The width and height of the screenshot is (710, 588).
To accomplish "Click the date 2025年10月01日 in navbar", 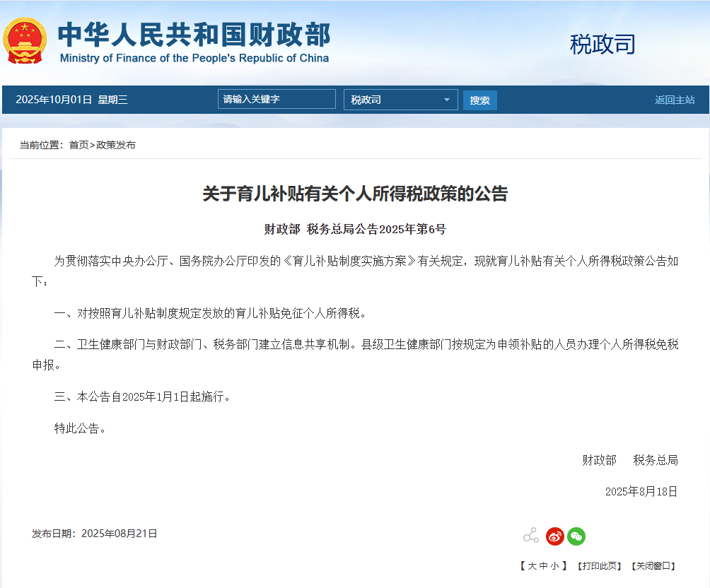I will coord(54,100).
